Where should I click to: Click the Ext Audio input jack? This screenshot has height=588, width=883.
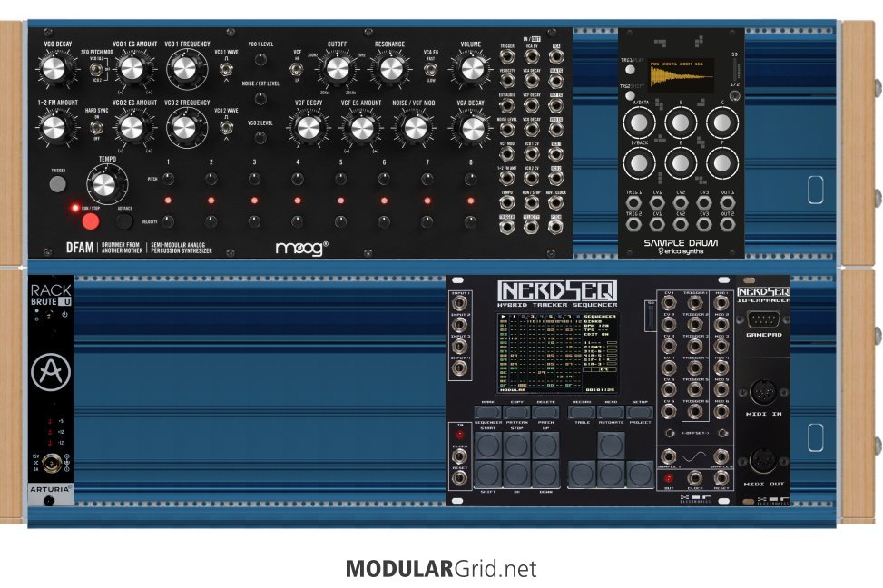[506, 105]
